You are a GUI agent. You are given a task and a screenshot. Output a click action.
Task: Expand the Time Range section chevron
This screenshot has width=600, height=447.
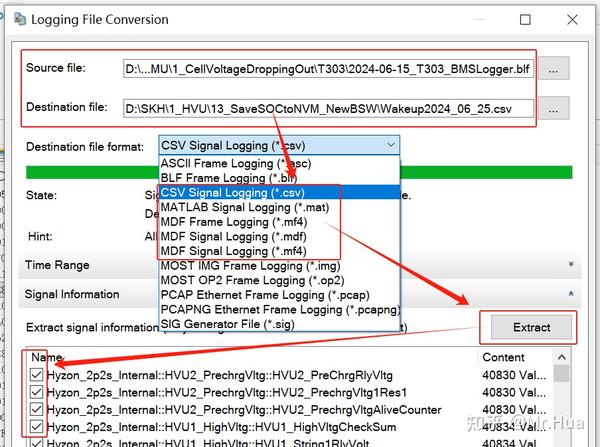571,264
